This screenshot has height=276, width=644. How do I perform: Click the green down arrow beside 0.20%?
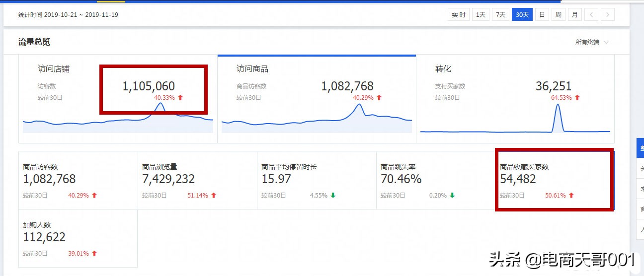coord(452,196)
